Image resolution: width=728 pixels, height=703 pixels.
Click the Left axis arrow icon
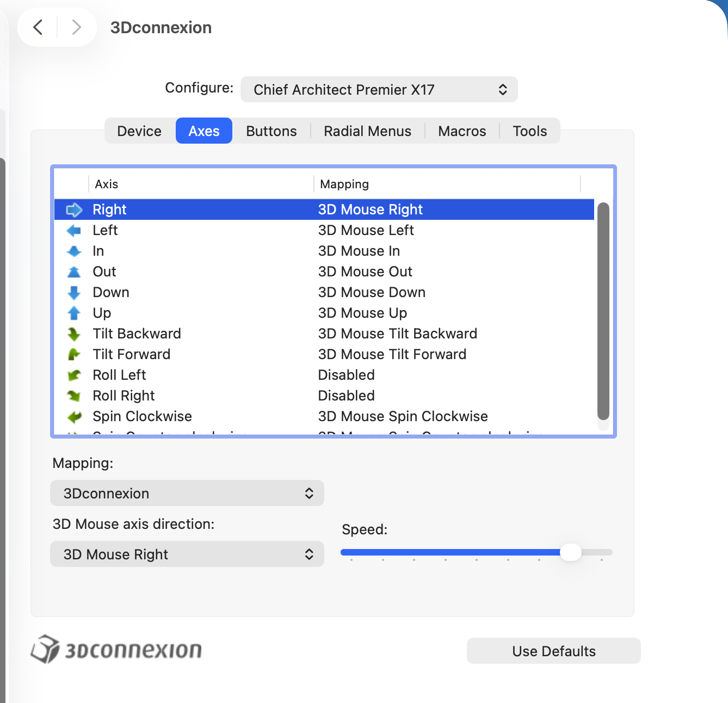(x=74, y=231)
